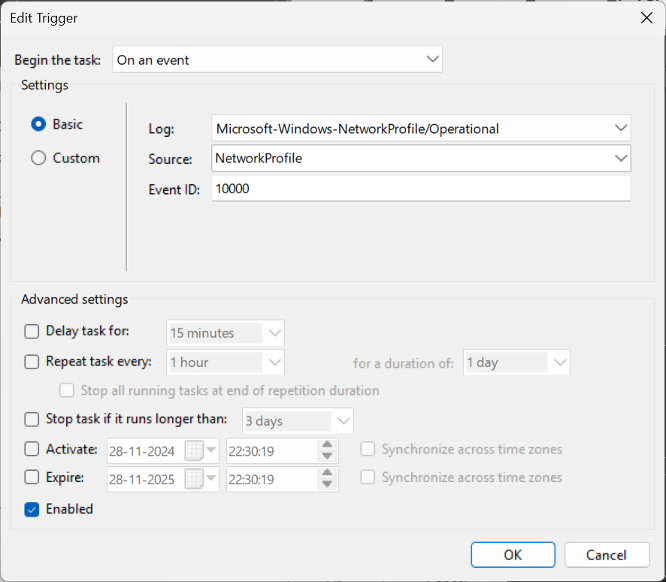
Task: Tick the Expire checkbox
Action: 31,477
